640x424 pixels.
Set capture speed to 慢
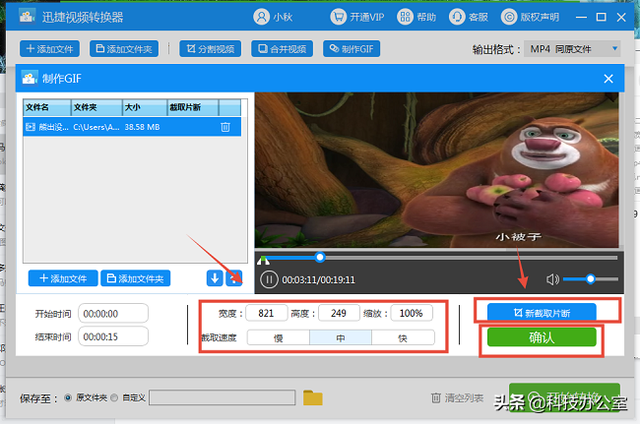(278, 338)
